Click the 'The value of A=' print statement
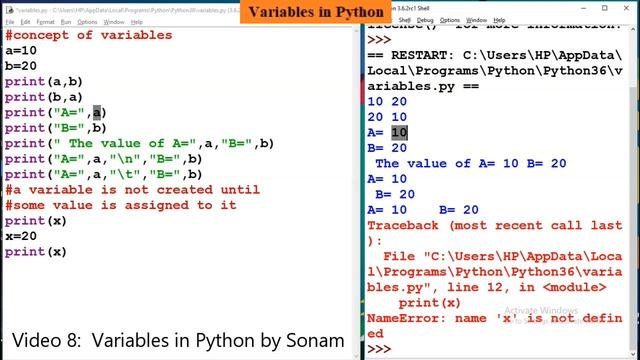This screenshot has height=360, width=640. tap(139, 143)
